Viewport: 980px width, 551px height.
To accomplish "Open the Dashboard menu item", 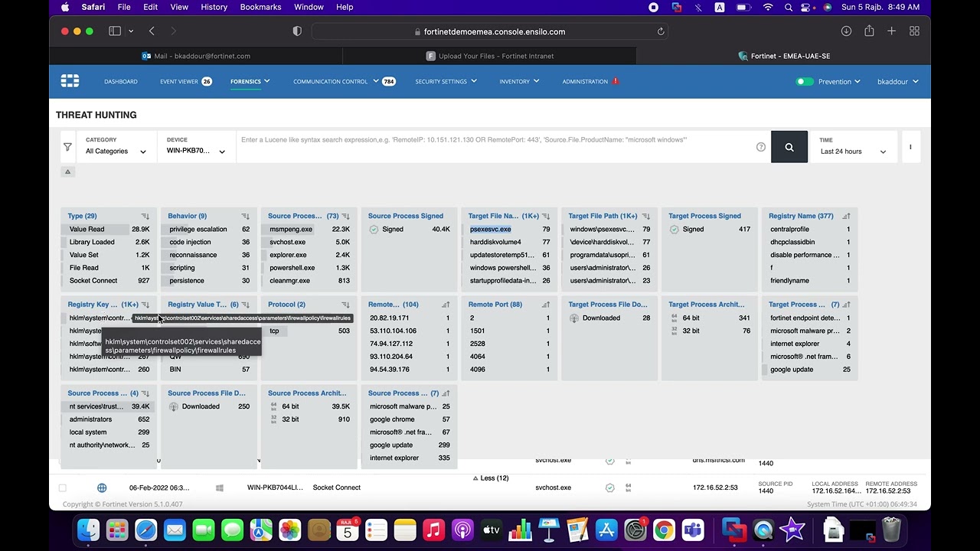I will coord(121,81).
